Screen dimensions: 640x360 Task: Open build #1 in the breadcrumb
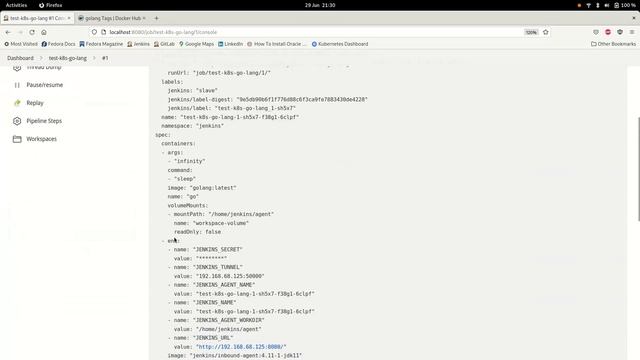tap(105, 58)
